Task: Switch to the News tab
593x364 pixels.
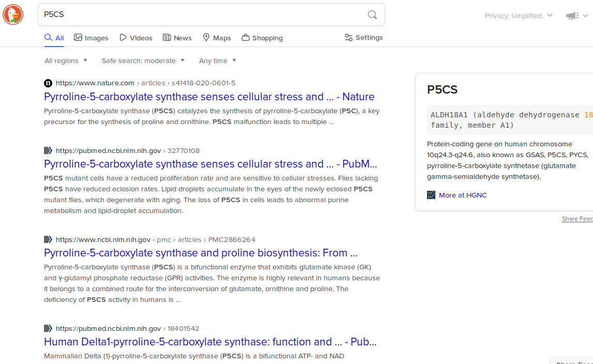Action: (177, 38)
